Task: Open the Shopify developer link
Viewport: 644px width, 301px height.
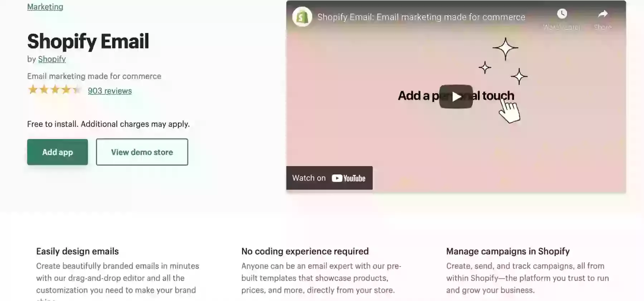Action: click(52, 59)
